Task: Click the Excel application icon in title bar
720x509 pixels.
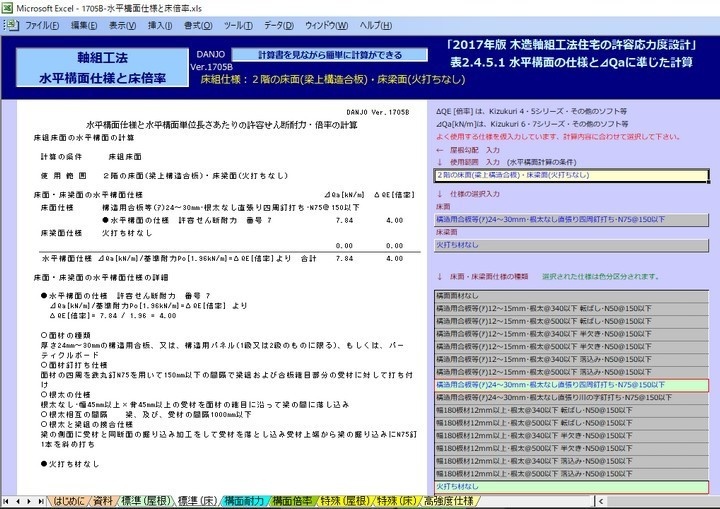Action: click(x=7, y=8)
